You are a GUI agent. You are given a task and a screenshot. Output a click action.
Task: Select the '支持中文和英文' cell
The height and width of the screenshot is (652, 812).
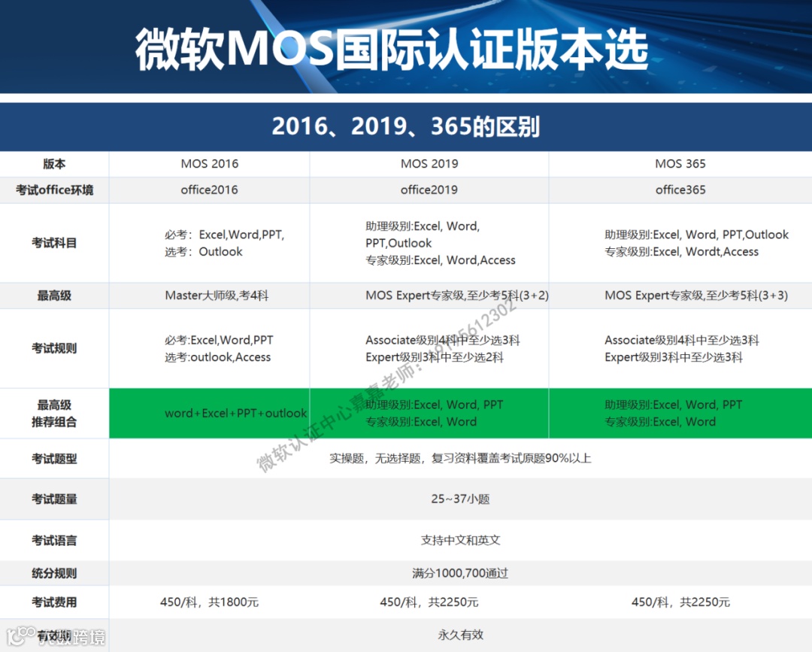[x=460, y=540]
